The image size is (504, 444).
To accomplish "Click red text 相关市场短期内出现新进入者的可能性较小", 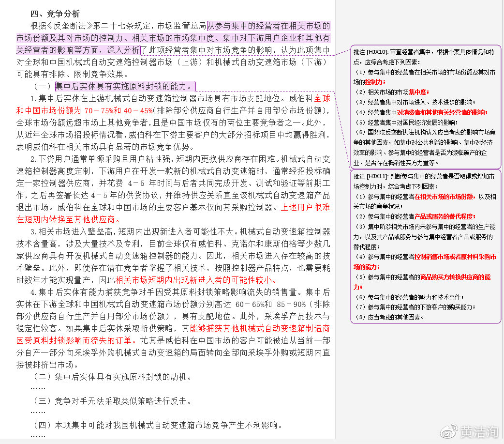I will [196, 280].
